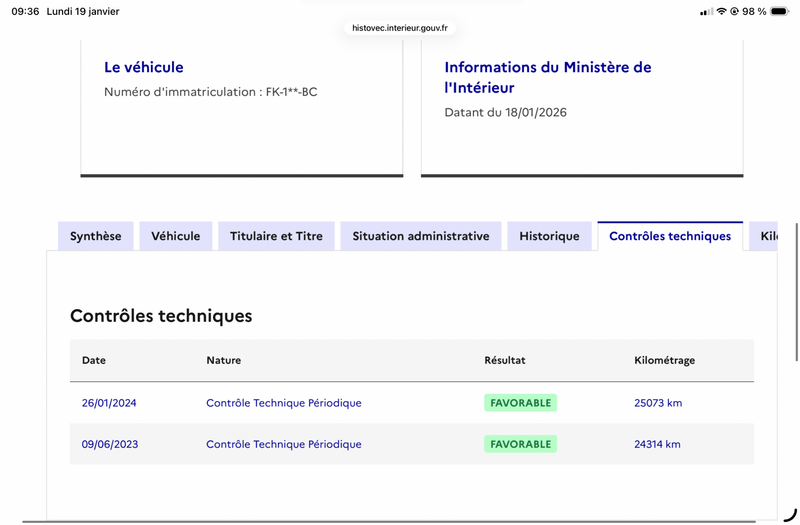Click the page's vertical scrollbar

796,290
